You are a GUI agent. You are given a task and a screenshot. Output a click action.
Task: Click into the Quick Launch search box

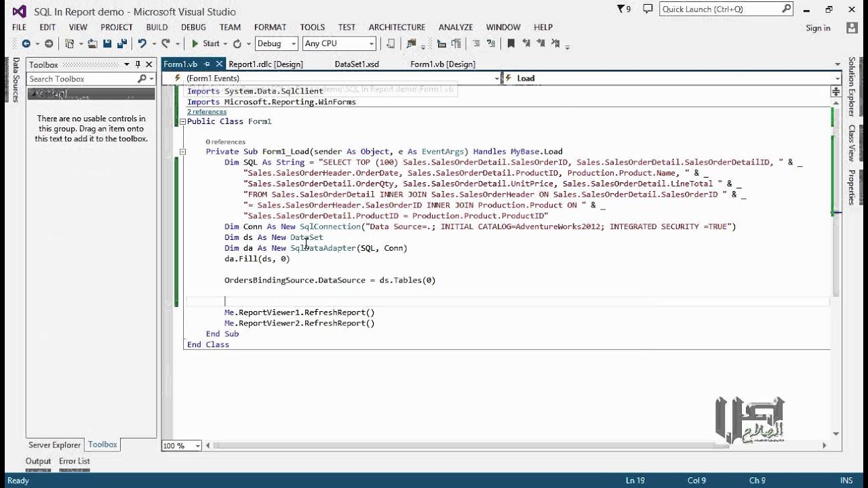726,9
